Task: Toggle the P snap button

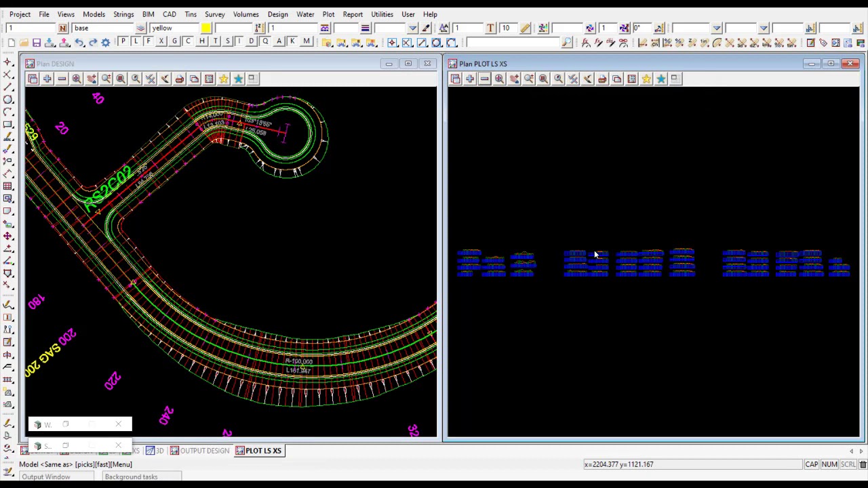Action: pos(123,42)
